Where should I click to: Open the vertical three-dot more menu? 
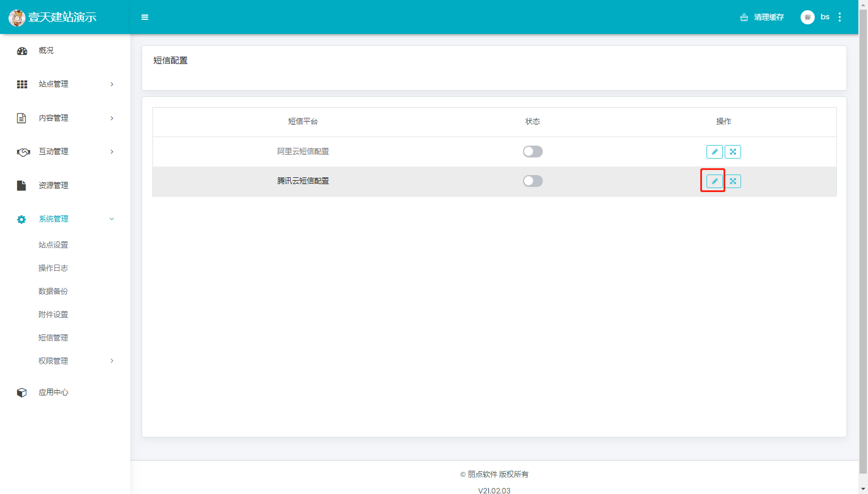pyautogui.click(x=840, y=17)
